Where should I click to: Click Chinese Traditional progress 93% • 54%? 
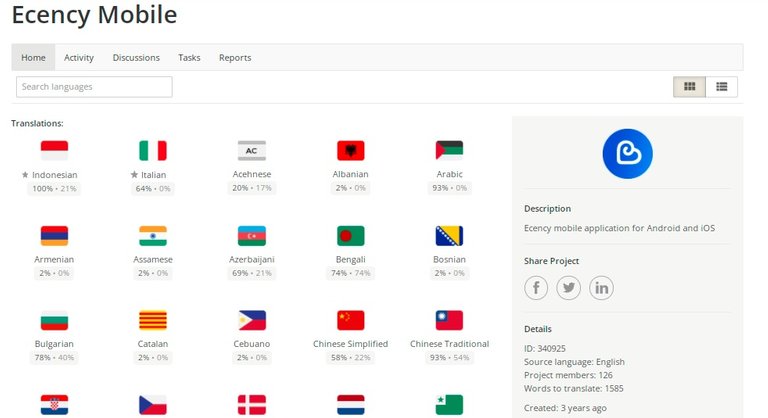[x=449, y=358]
